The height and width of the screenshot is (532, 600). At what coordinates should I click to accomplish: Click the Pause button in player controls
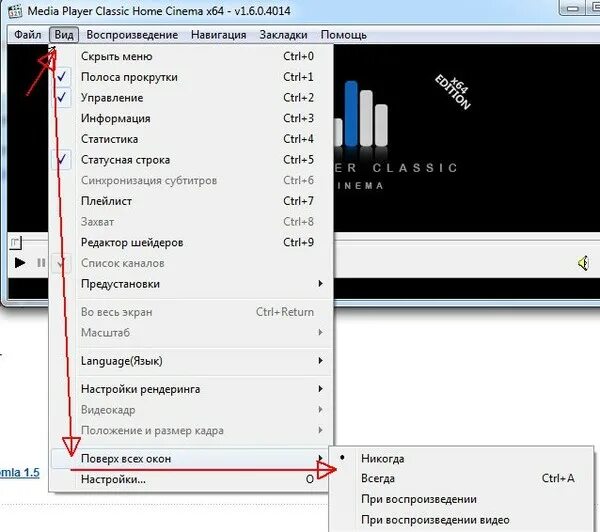[x=41, y=263]
